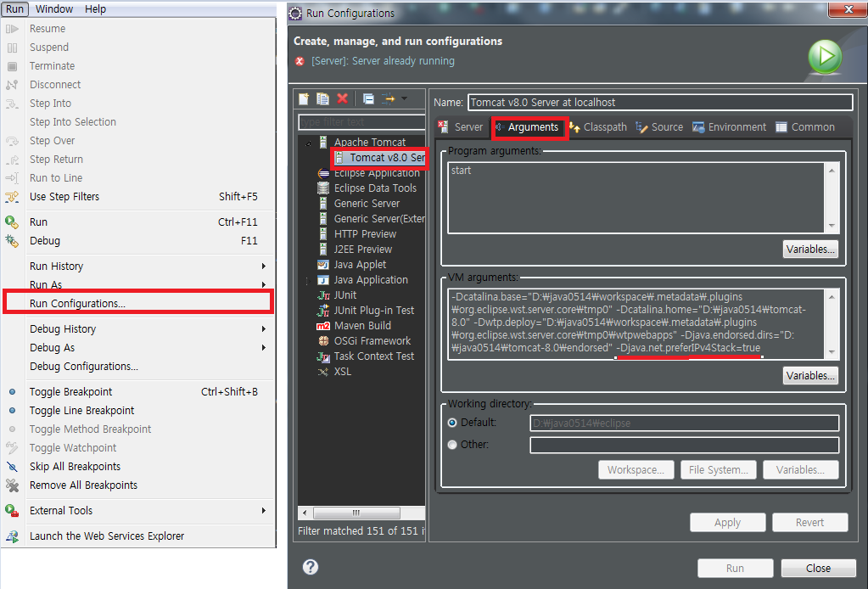This screenshot has height=589, width=868.
Task: Click Variables... button under VM arguments
Action: click(x=809, y=375)
